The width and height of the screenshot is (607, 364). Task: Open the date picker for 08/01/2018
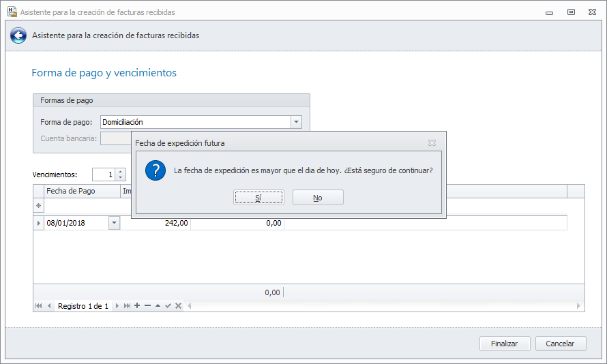pos(114,223)
